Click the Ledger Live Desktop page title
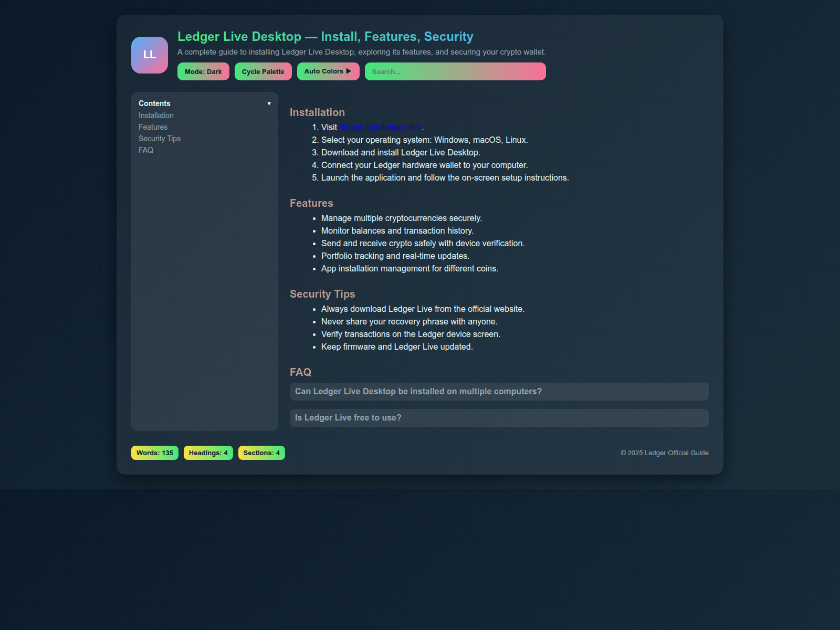This screenshot has width=840, height=630. [325, 37]
